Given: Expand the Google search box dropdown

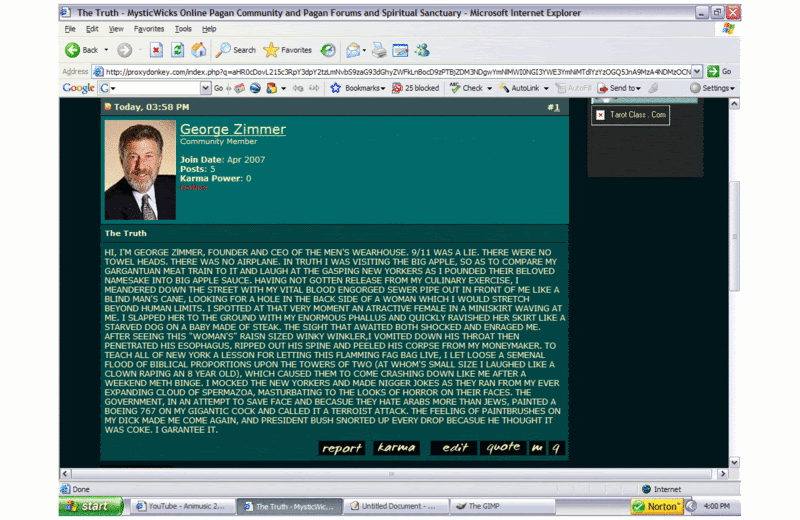Looking at the screenshot, I should 205,88.
